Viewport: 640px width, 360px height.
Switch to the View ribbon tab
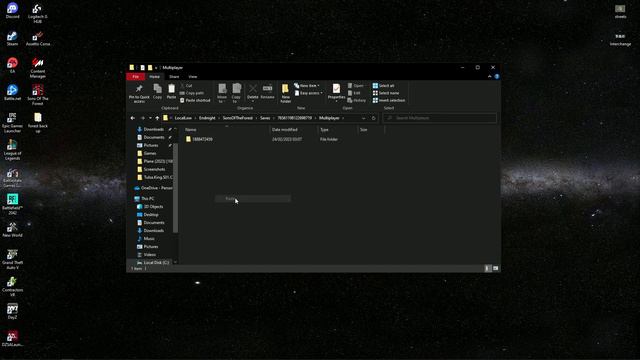(193, 77)
